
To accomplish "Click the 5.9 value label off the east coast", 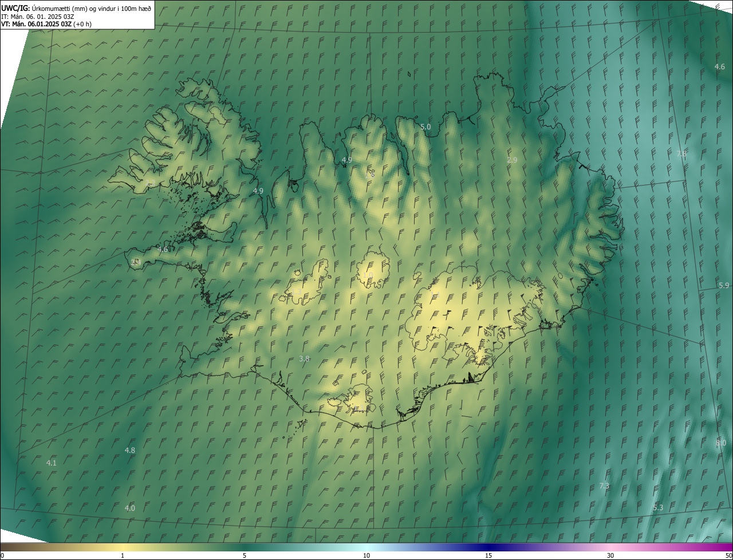I will click(724, 285).
